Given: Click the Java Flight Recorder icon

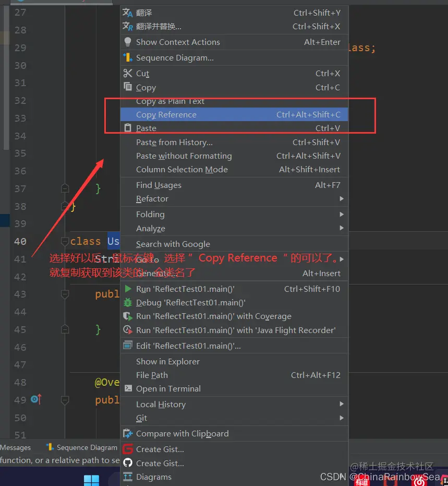Looking at the screenshot, I should [128, 330].
